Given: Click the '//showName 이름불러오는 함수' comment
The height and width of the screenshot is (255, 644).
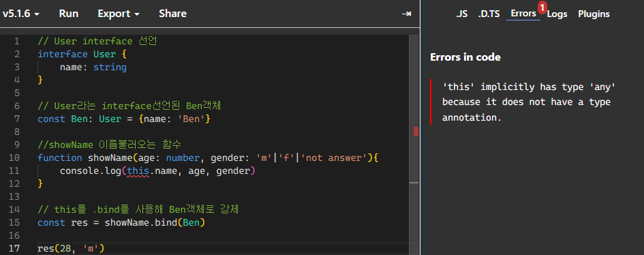Looking at the screenshot, I should 109,145.
